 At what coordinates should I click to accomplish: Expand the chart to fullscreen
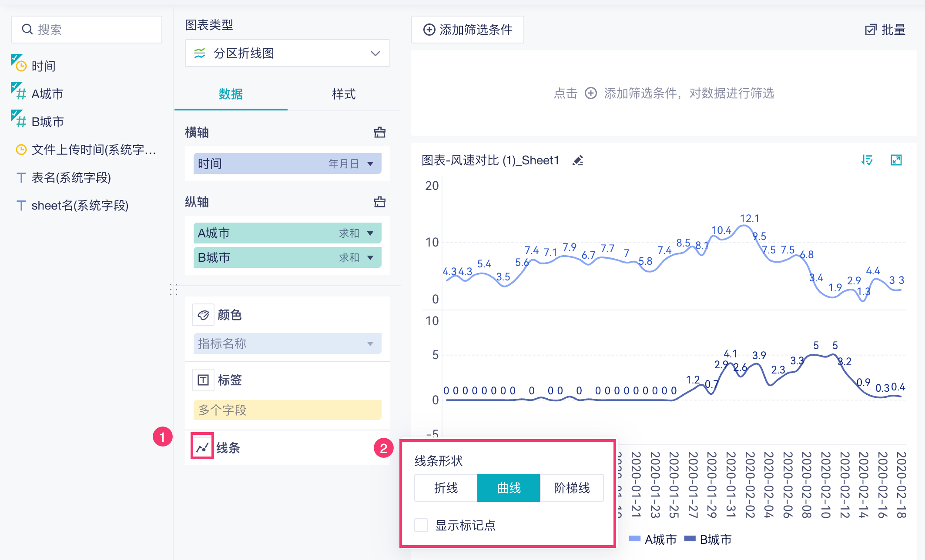[x=896, y=160]
